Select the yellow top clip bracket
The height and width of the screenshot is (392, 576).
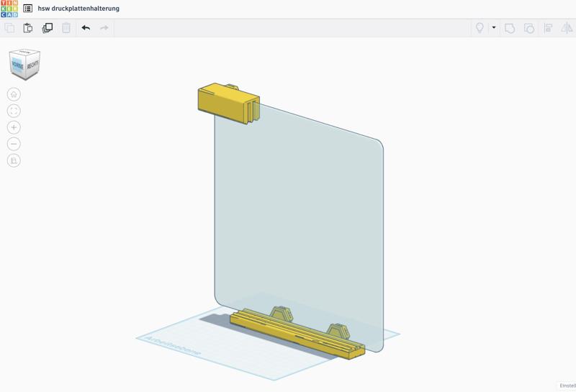point(224,103)
